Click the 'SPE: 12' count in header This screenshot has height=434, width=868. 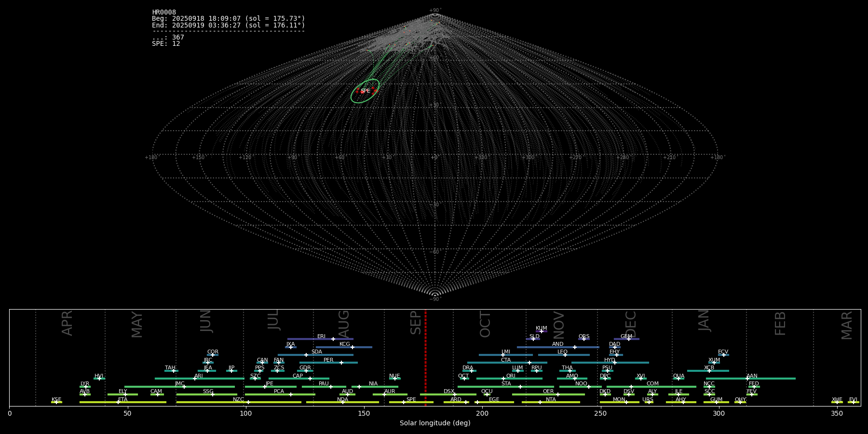tap(166, 44)
